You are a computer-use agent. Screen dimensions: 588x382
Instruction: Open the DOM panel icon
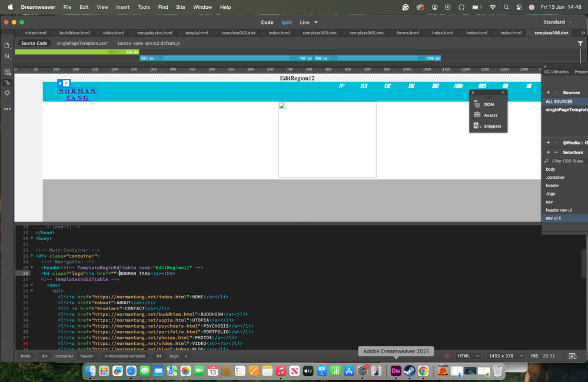(477, 104)
